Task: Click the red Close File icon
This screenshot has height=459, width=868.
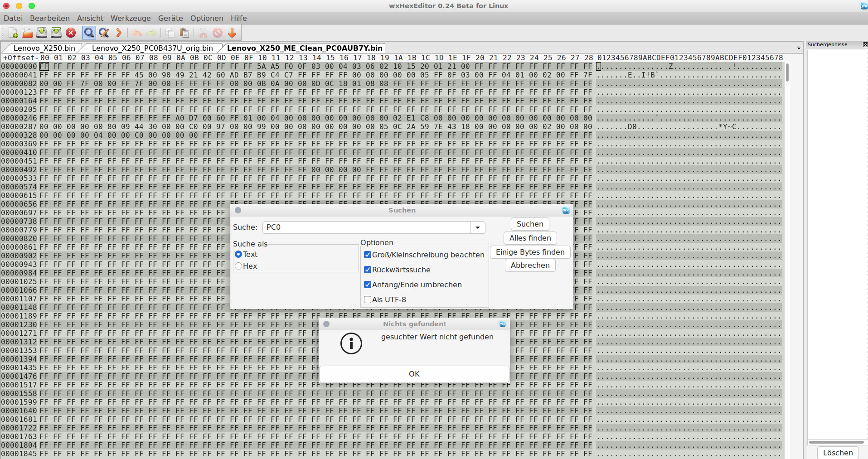Action: tap(71, 33)
